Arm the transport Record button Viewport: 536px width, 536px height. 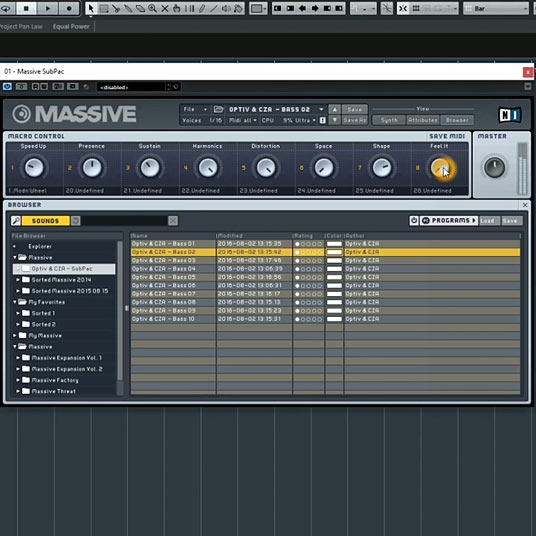[x=69, y=8]
